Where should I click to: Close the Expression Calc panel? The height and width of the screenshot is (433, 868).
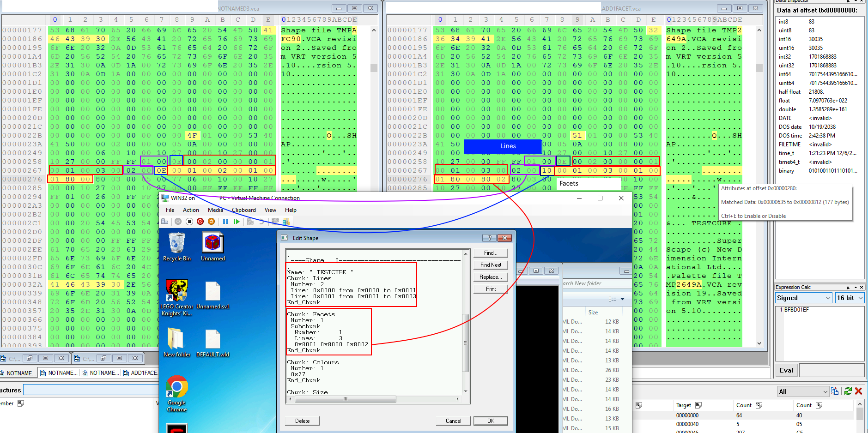pos(862,287)
